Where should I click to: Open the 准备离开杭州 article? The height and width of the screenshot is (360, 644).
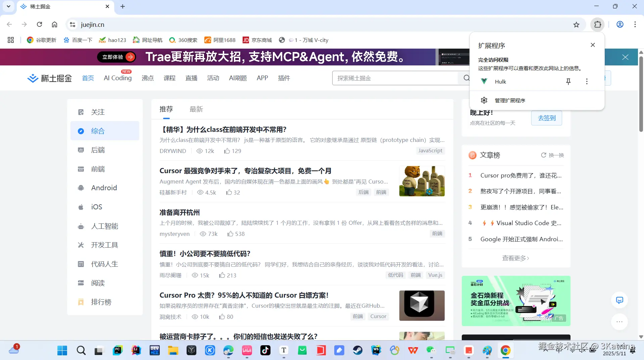(180, 212)
